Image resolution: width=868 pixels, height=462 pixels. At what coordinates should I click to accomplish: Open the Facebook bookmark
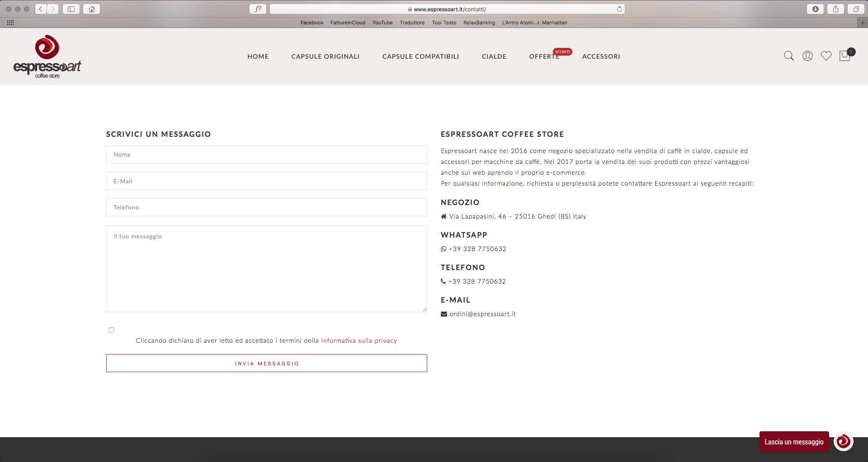pos(312,23)
